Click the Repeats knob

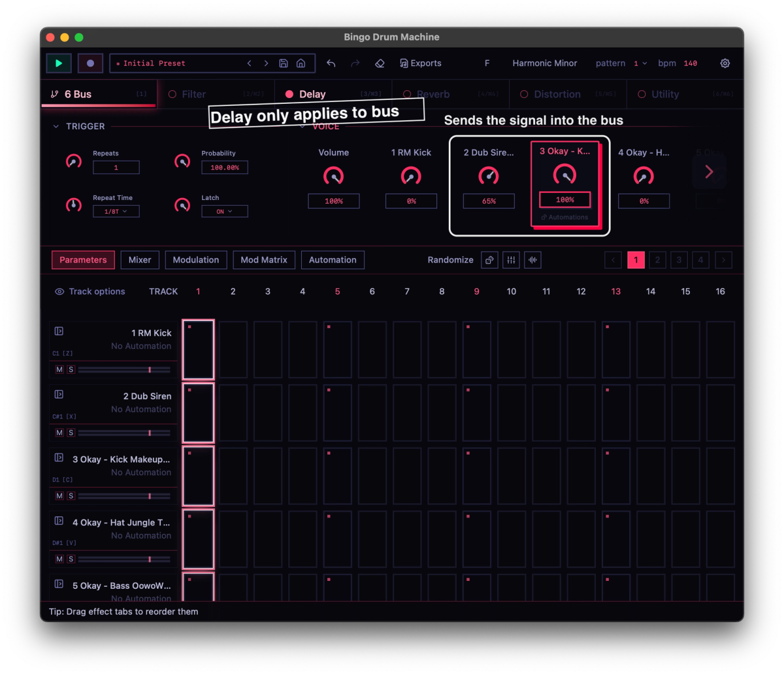pos(74,161)
